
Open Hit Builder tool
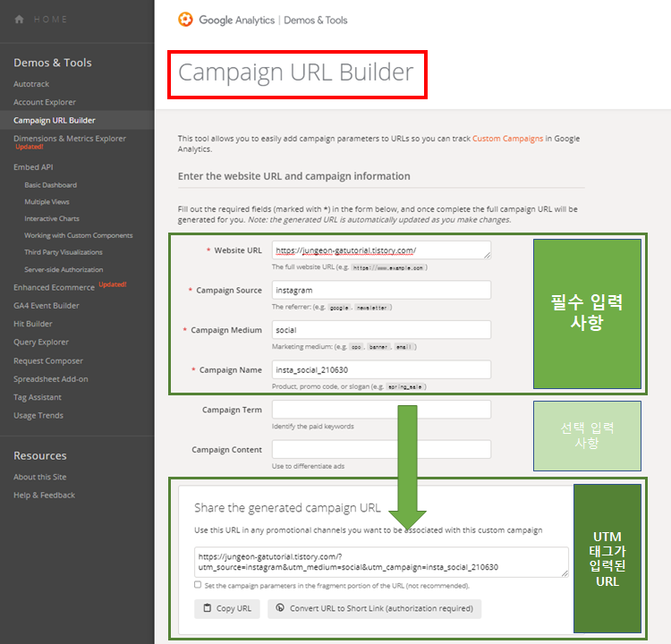pyautogui.click(x=33, y=324)
